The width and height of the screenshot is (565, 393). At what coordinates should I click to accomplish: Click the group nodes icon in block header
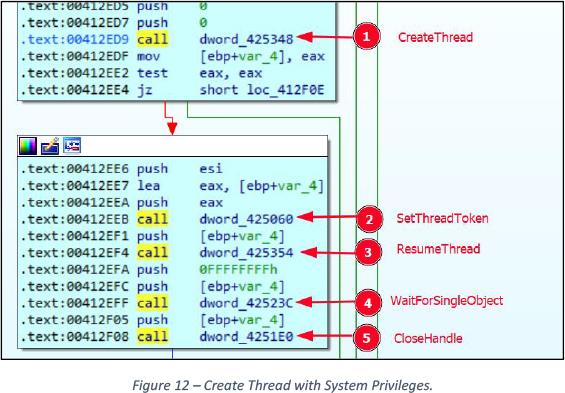point(72,145)
